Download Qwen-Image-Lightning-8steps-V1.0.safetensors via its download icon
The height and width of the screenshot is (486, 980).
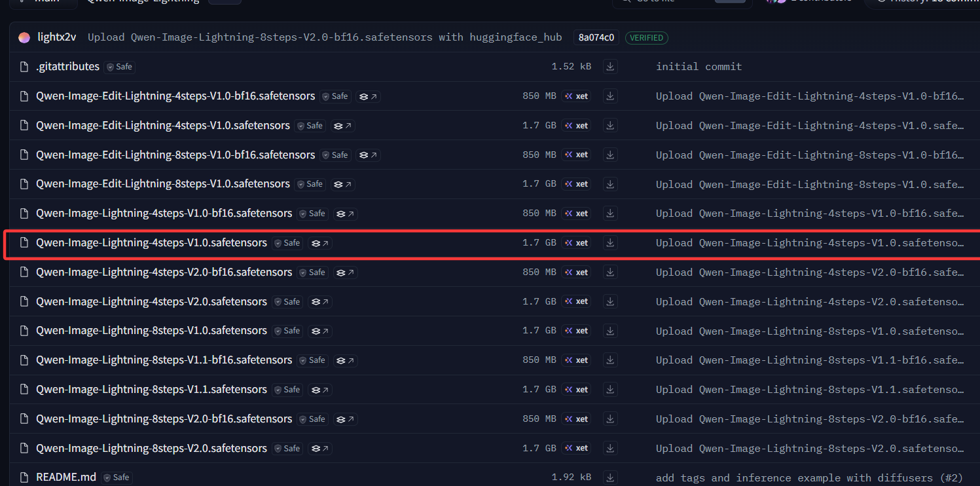(610, 331)
